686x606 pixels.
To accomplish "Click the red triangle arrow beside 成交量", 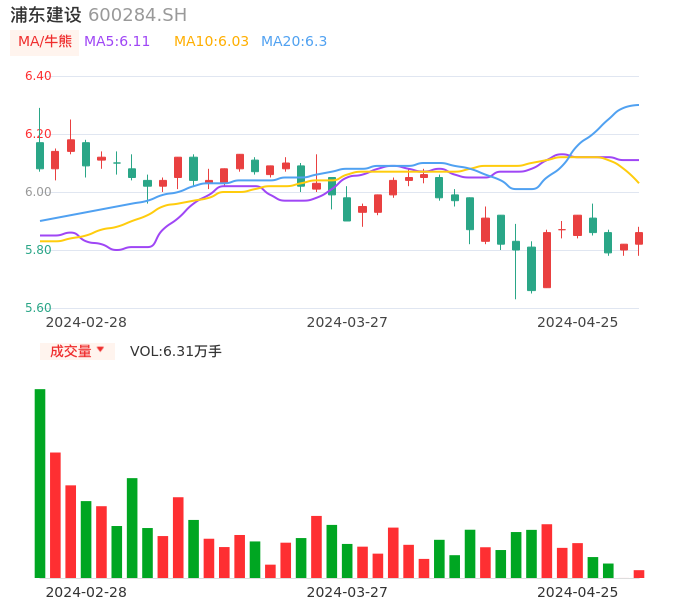I will point(100,350).
